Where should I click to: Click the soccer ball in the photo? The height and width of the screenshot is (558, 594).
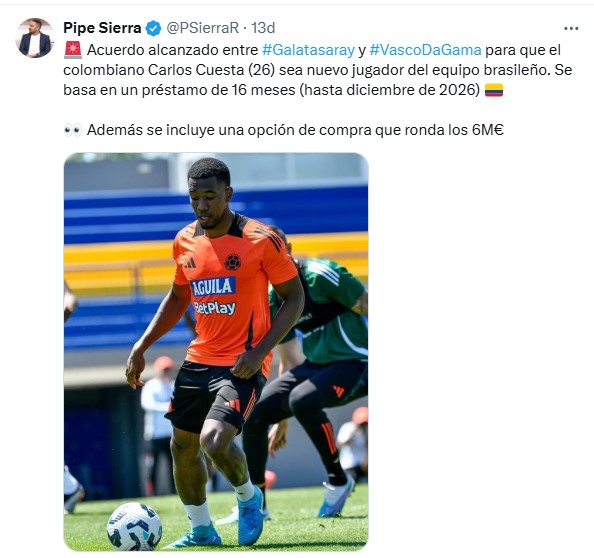(x=134, y=526)
